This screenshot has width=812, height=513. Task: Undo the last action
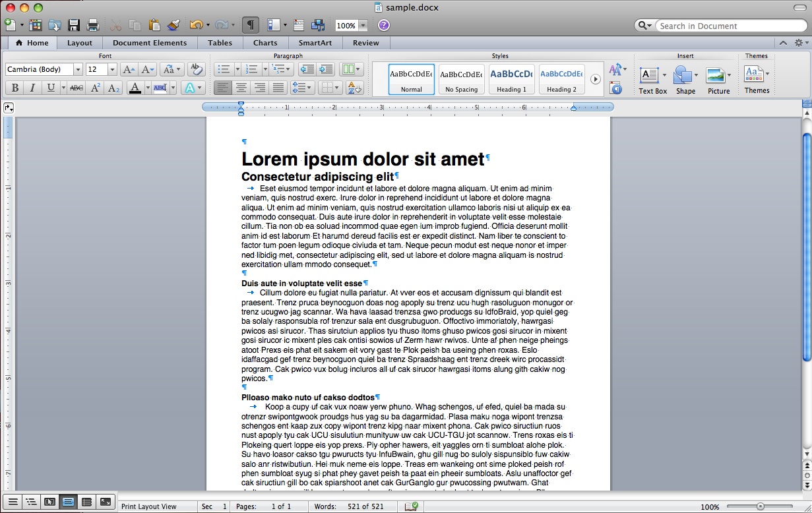point(196,25)
